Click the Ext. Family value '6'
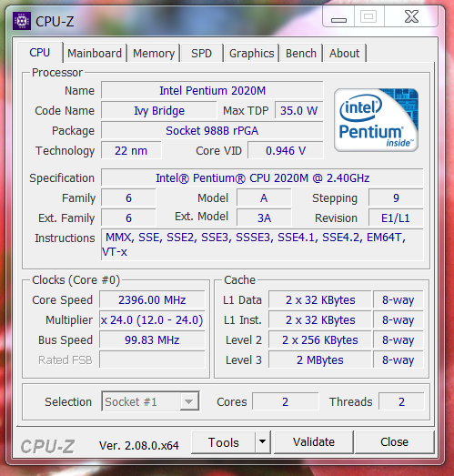Viewport: 454px width, 476px height. 128,218
